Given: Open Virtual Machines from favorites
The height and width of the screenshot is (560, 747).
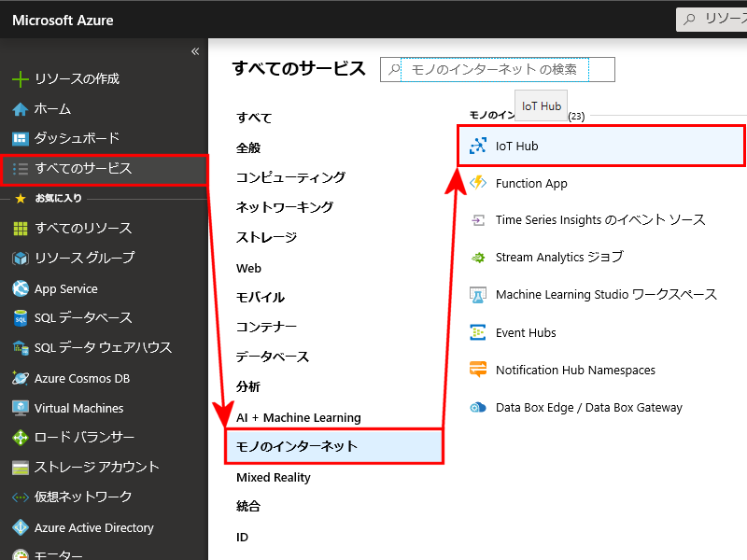Looking at the screenshot, I should (78, 408).
